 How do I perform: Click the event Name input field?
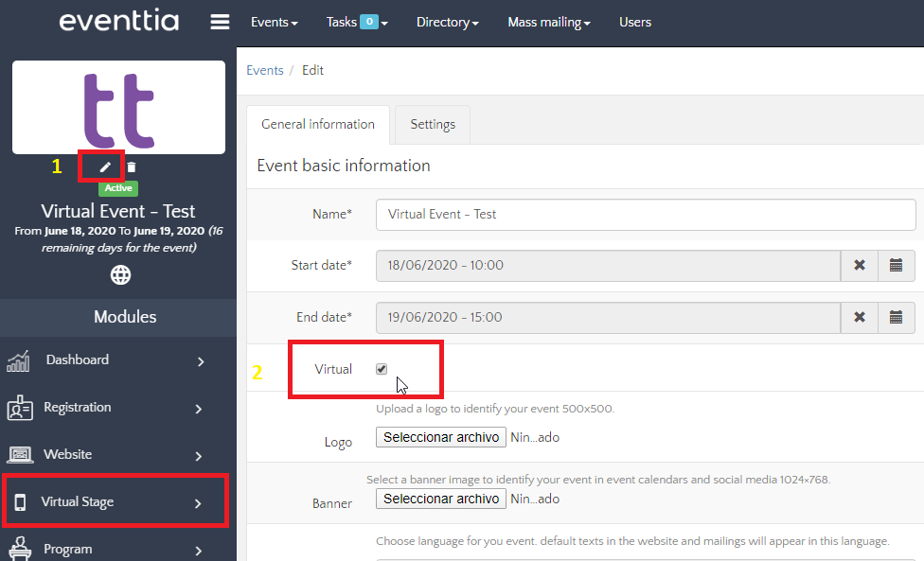point(646,215)
